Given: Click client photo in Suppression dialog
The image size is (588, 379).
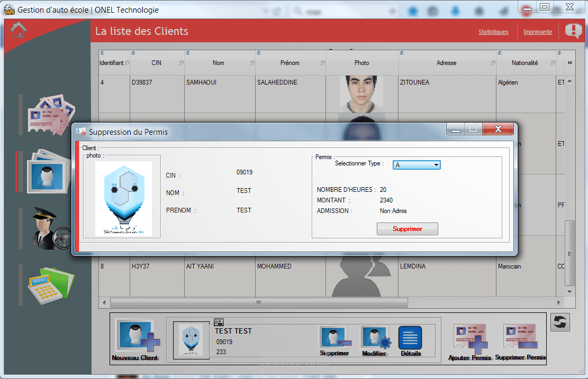Looking at the screenshot, I should [x=123, y=199].
